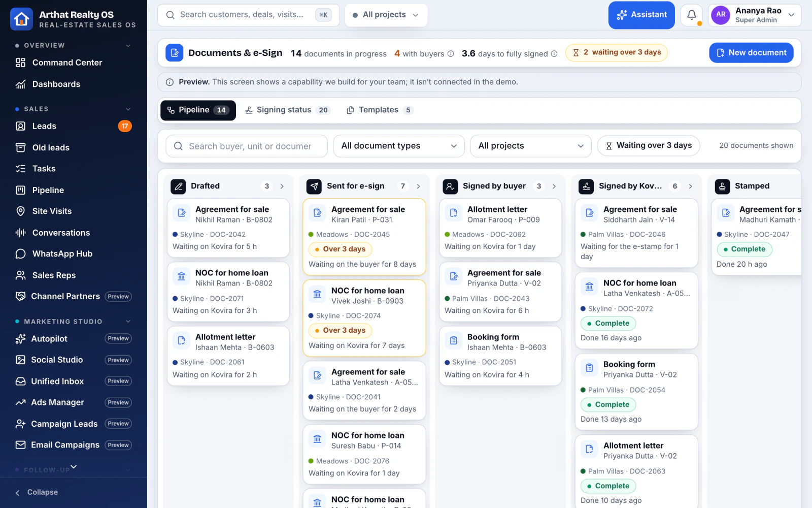This screenshot has height=508, width=812.
Task: Open Ishaan Mehta's Booking form card
Action: pyautogui.click(x=500, y=356)
